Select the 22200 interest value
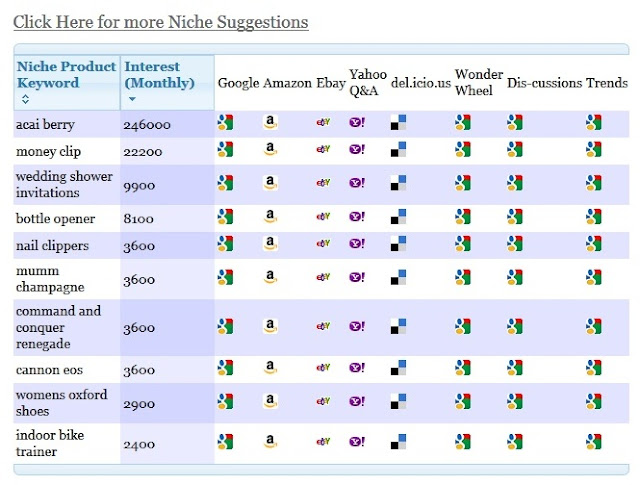The image size is (640, 485). click(143, 152)
